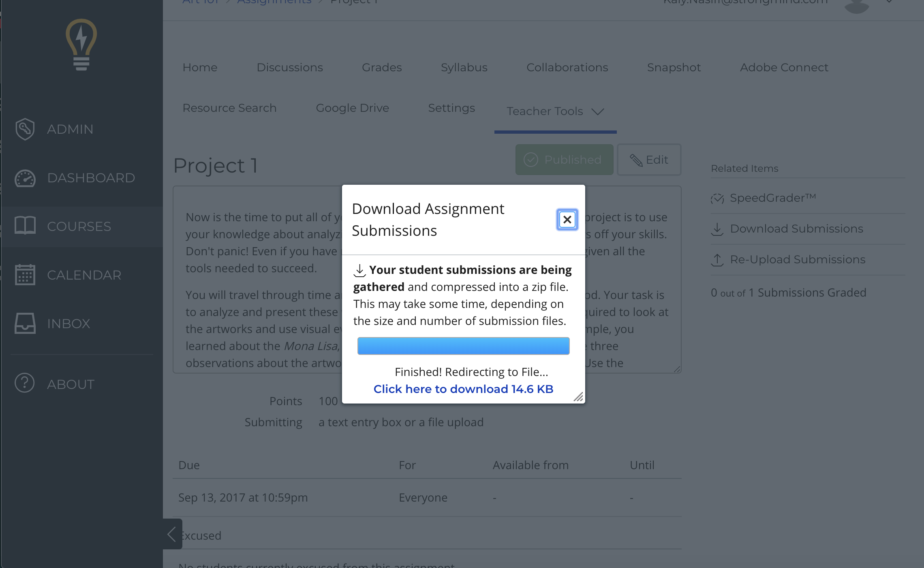Click here to download 14.6 KB link
Viewport: 924px width, 568px height.
coord(463,389)
